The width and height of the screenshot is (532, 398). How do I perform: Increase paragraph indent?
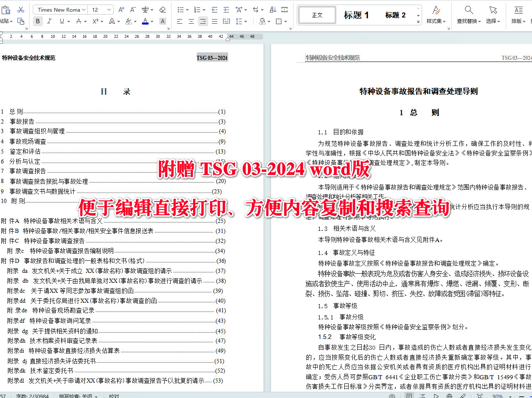tap(226, 10)
